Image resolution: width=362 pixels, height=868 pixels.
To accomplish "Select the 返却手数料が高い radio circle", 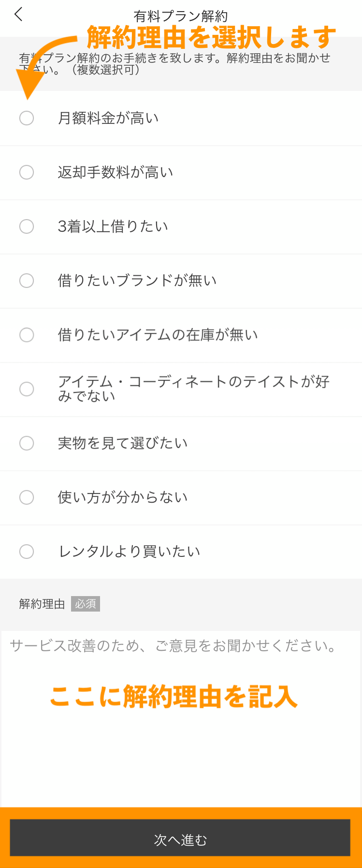I will tap(27, 172).
